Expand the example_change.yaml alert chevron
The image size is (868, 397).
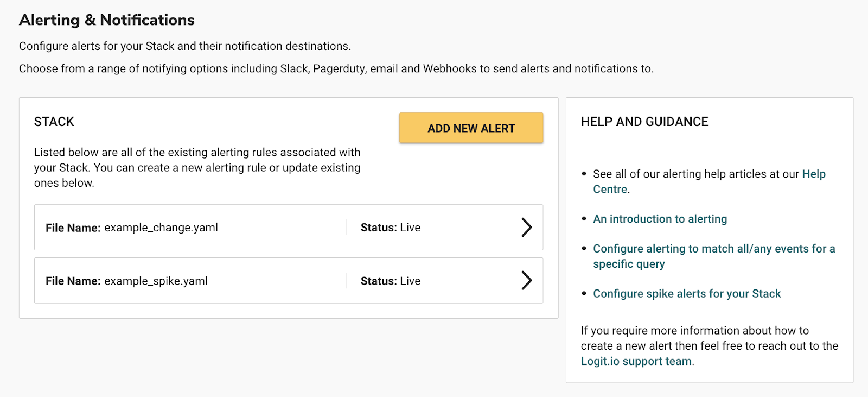(526, 228)
